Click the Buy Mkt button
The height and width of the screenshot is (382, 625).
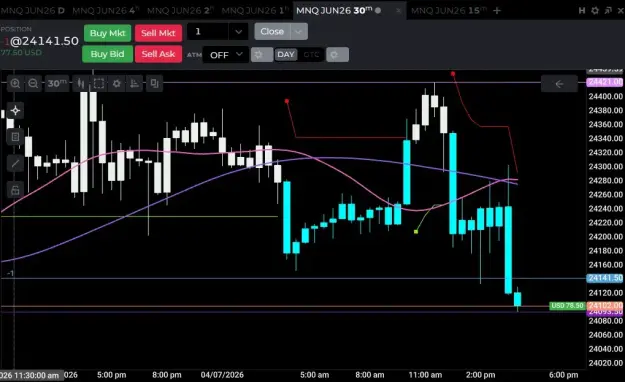tap(107, 33)
